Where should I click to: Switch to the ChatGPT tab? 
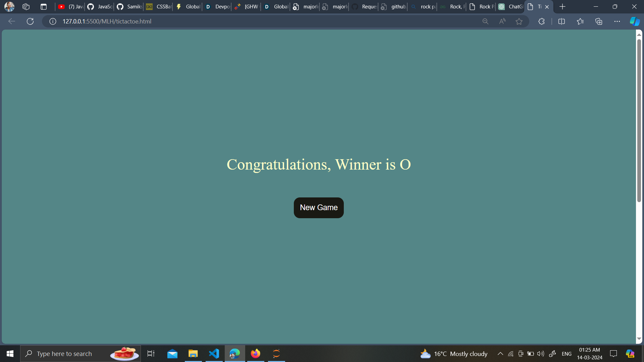511,7
